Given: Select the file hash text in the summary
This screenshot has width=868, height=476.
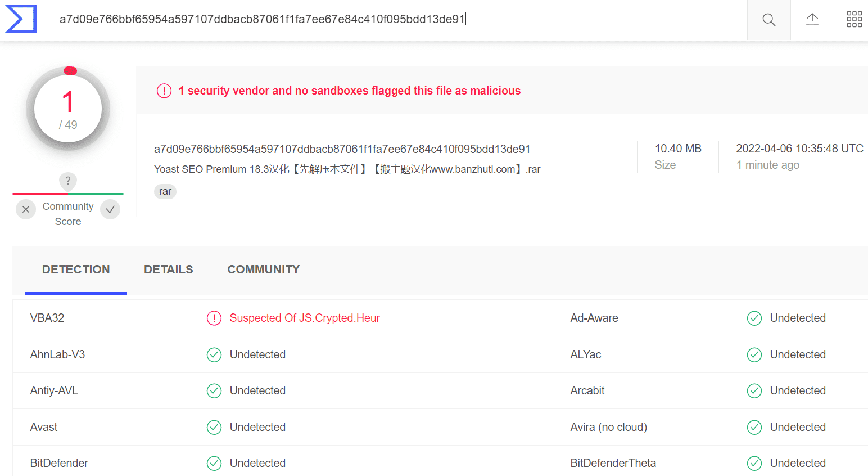Looking at the screenshot, I should [342, 149].
